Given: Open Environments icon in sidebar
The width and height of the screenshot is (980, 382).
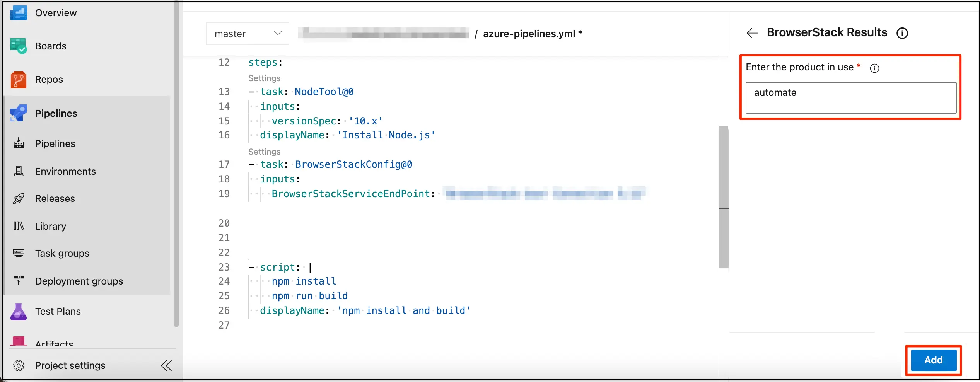Looking at the screenshot, I should click(x=18, y=171).
